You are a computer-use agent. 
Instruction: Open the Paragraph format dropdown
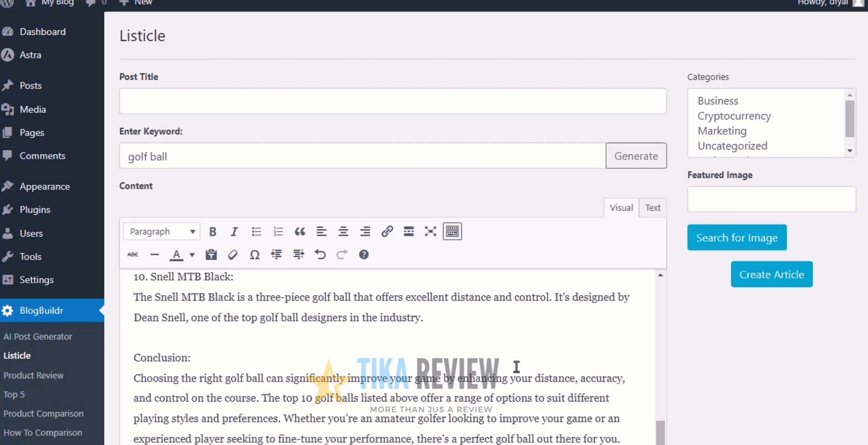point(162,232)
